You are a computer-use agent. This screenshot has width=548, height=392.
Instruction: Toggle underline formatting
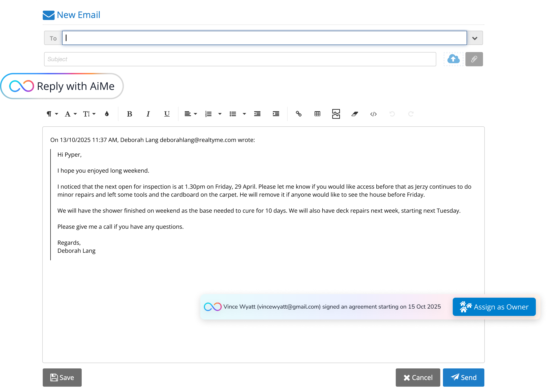click(x=167, y=114)
